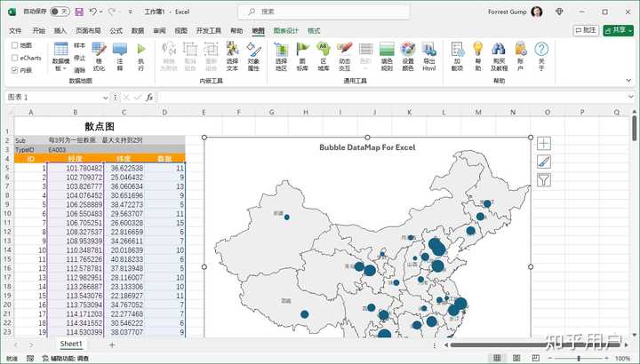640x364 pixels.
Task: Switch to the 图表设计 Chart Design tab
Action: tap(285, 30)
